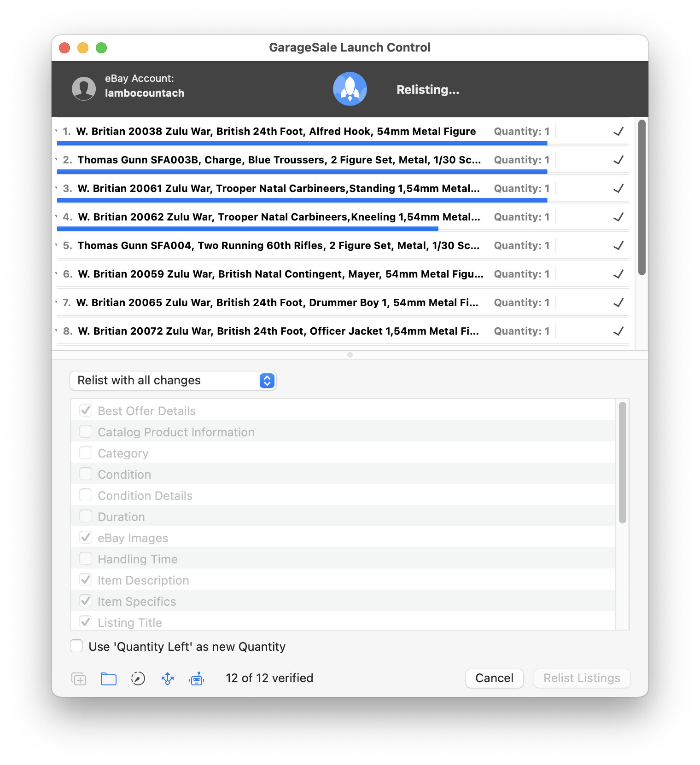This screenshot has height=765, width=700.
Task: Click the eBay account avatar icon
Action: [x=84, y=88]
